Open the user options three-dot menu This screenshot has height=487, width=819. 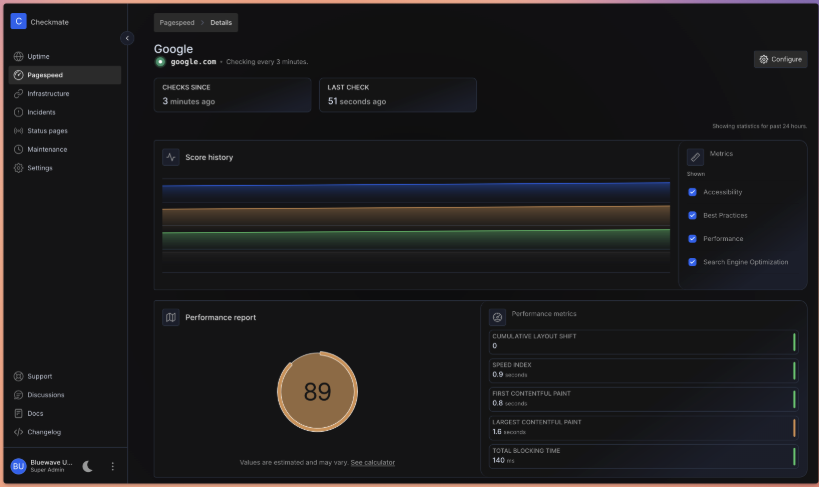pyautogui.click(x=112, y=466)
